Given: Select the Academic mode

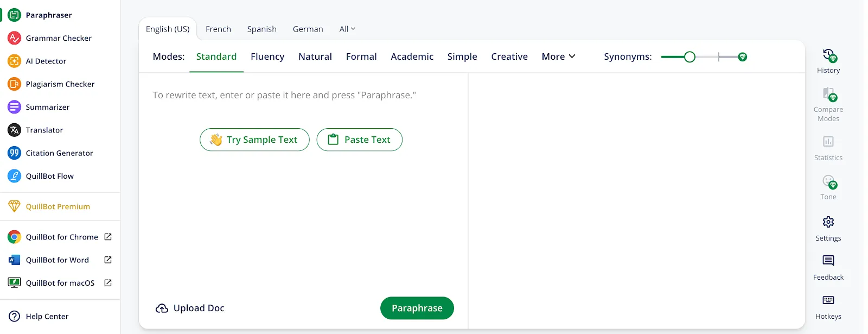Looking at the screenshot, I should click(x=412, y=56).
